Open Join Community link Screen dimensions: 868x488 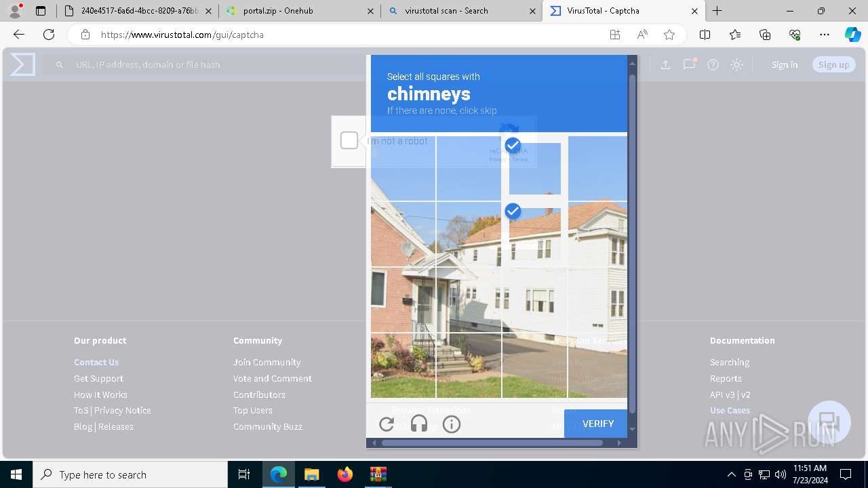(x=267, y=362)
